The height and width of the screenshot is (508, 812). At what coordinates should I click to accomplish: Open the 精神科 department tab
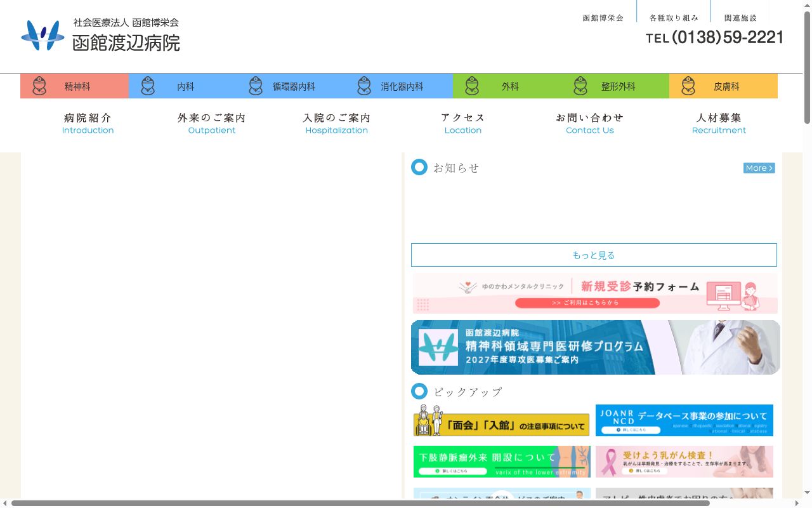pos(74,86)
